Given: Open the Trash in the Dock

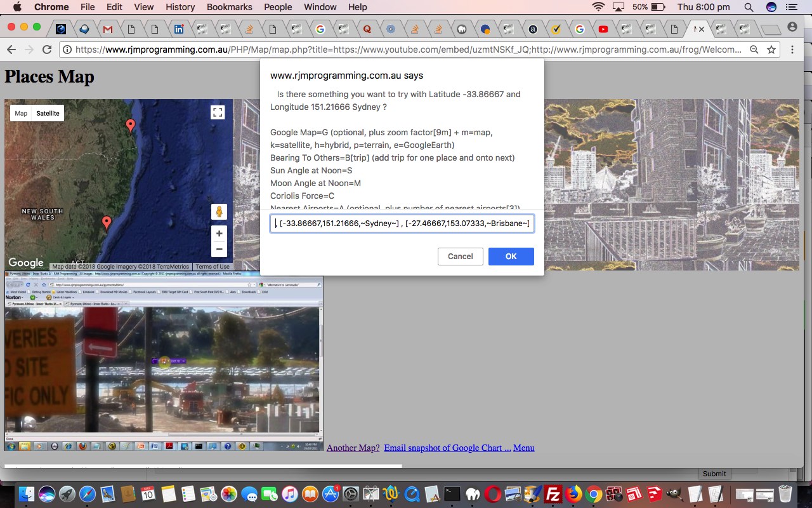Looking at the screenshot, I should coord(785,494).
